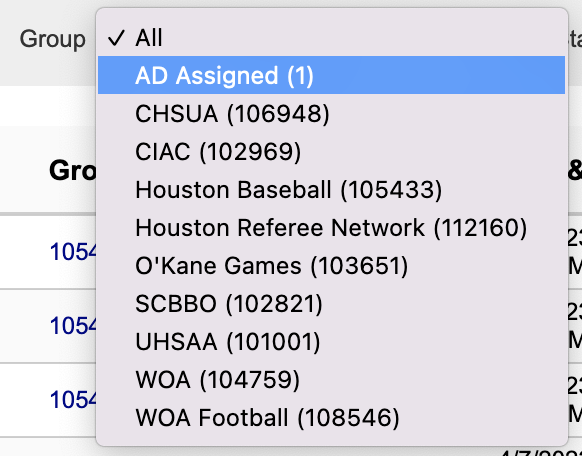Click the Group filter label

coord(52,39)
